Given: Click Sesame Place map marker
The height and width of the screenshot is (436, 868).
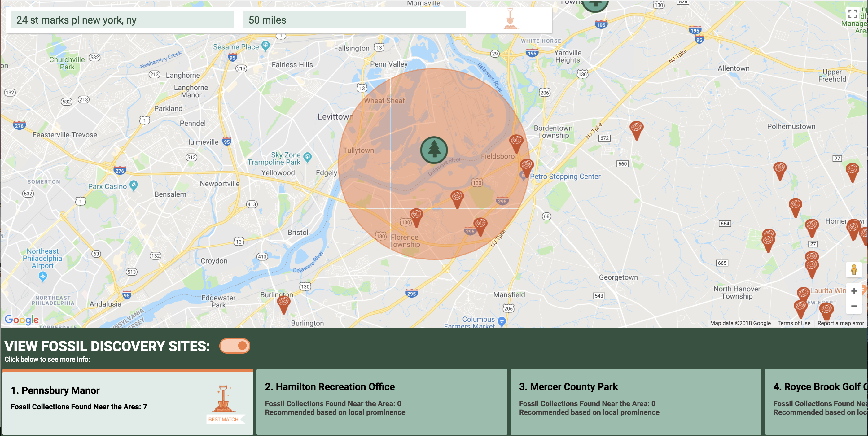Looking at the screenshot, I should [265, 46].
